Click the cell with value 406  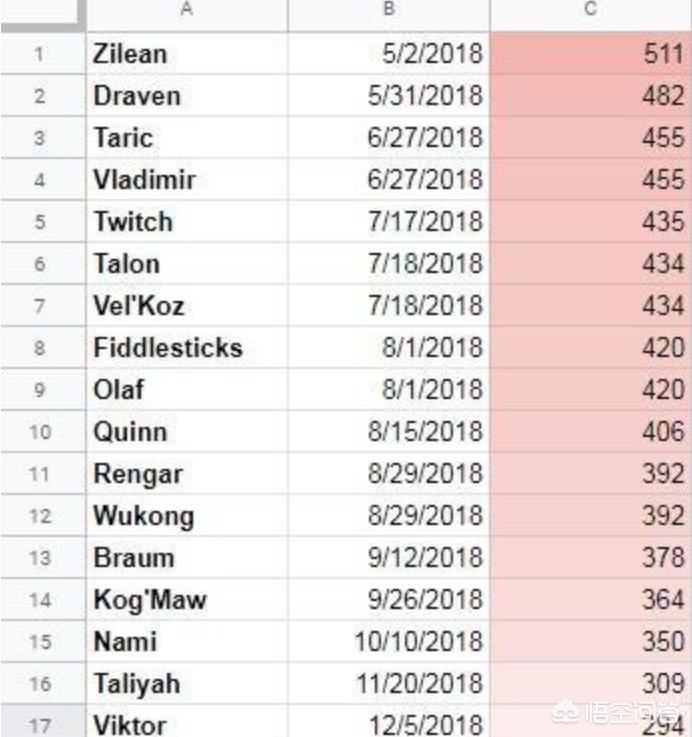coord(590,432)
